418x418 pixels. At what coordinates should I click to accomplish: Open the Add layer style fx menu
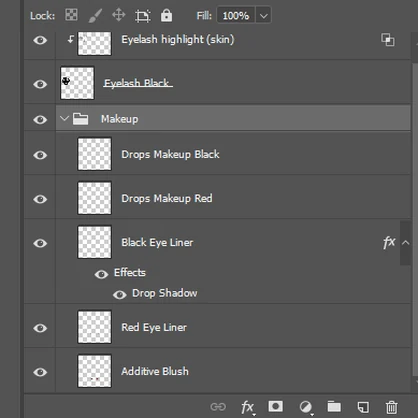[x=248, y=407]
